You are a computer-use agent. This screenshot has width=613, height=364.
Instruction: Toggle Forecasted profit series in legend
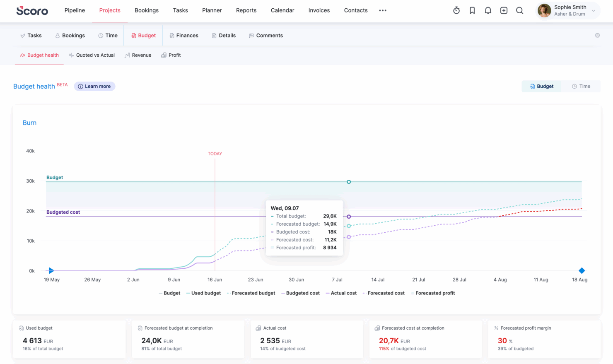(433, 293)
